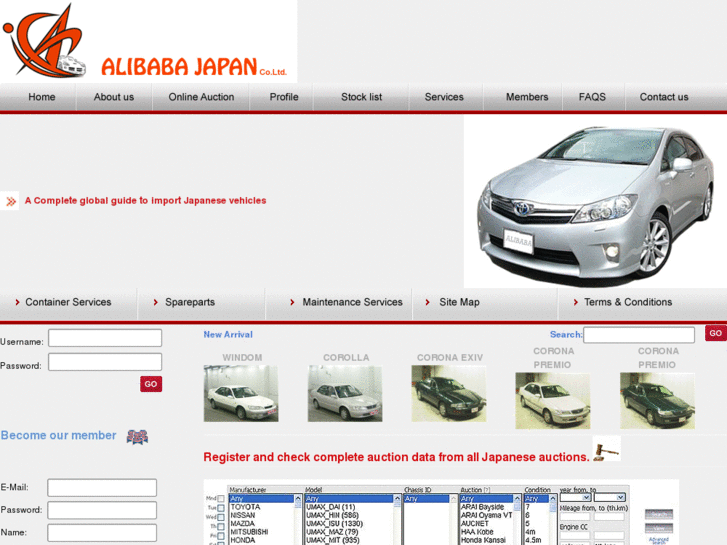The image size is (727, 545).
Task: Open the About us menu item
Action: pyautogui.click(x=114, y=97)
